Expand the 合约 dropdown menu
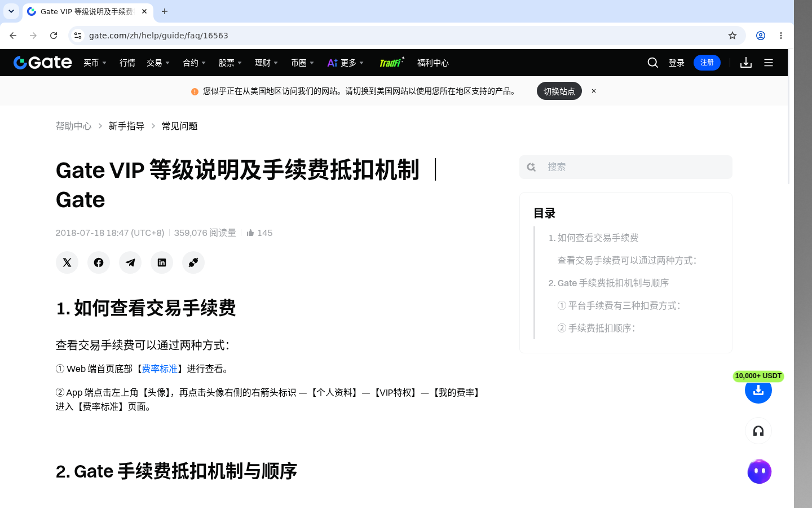Image resolution: width=812 pixels, height=508 pixels. click(195, 63)
